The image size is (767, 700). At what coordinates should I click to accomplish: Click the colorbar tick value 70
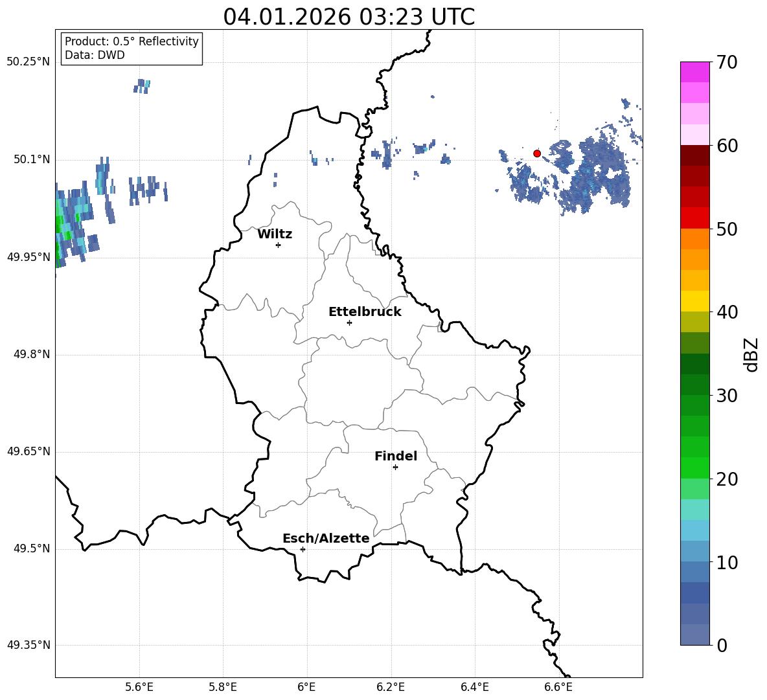point(726,62)
